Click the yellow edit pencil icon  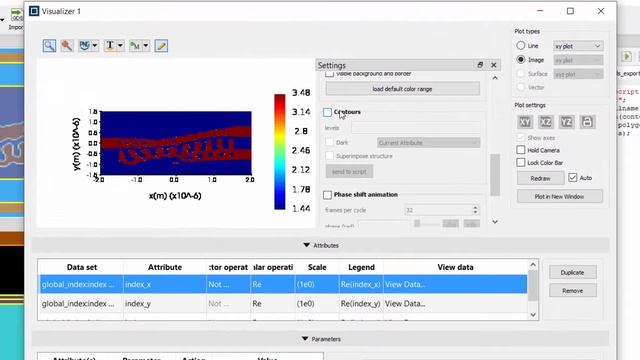(161, 46)
